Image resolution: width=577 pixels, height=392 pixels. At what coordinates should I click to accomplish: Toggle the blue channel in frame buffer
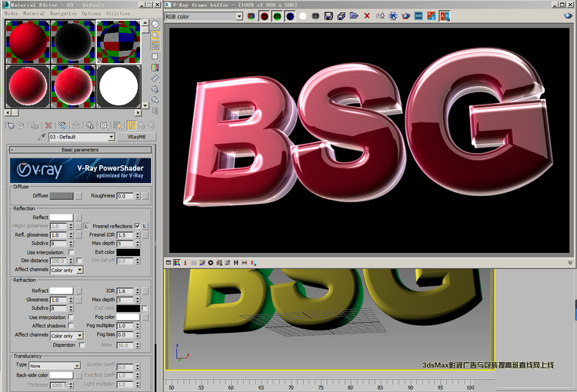tap(290, 16)
